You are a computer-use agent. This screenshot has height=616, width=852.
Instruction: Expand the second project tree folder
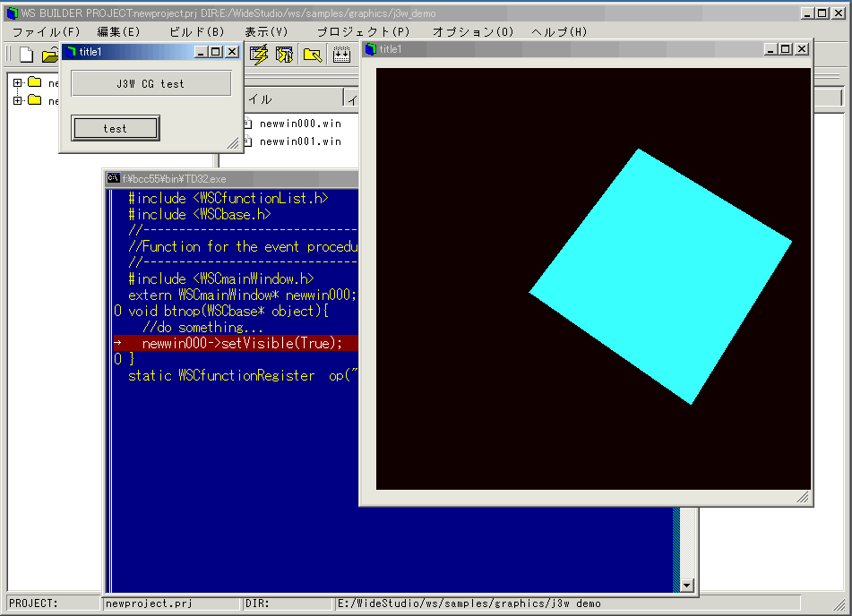click(x=18, y=100)
